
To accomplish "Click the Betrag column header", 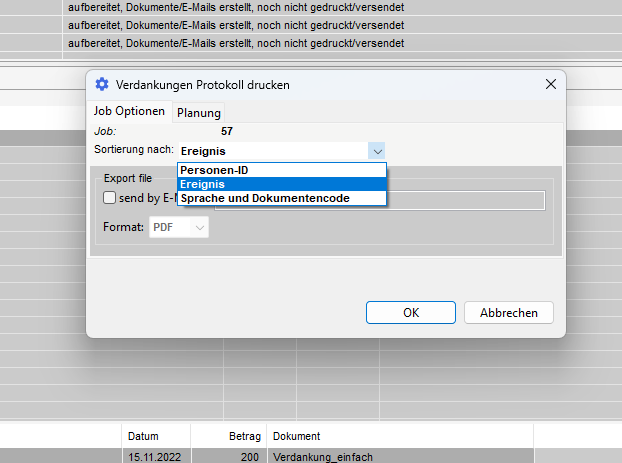I will click(x=245, y=437).
